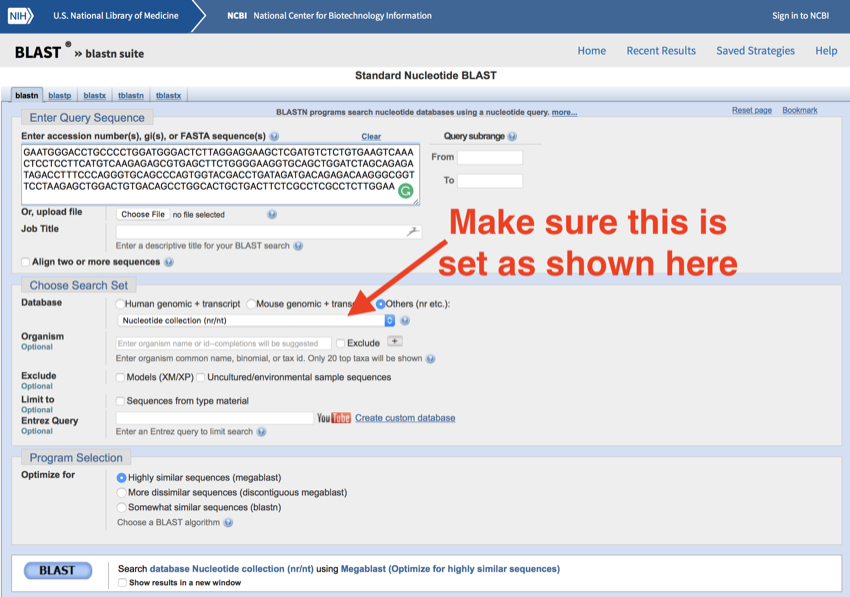
Task: Click help icon beside Choose a BLAST algorithm
Action: (228, 522)
